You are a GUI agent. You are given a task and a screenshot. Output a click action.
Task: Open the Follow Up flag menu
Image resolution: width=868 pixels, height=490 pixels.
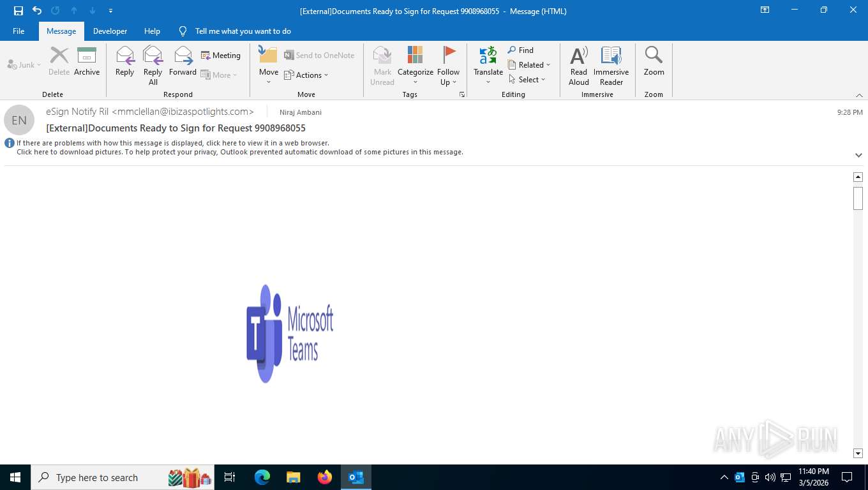pyautogui.click(x=449, y=66)
